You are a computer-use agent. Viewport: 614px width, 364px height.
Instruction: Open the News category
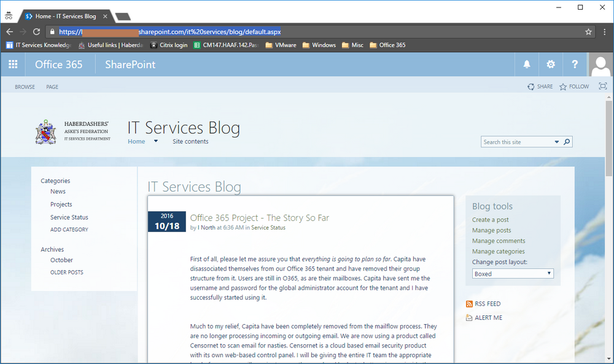pos(58,192)
